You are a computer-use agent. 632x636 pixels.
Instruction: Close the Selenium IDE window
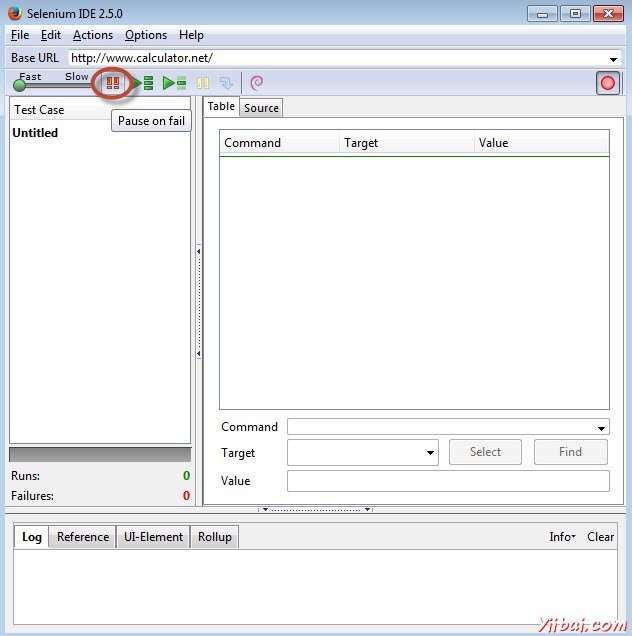click(x=608, y=14)
